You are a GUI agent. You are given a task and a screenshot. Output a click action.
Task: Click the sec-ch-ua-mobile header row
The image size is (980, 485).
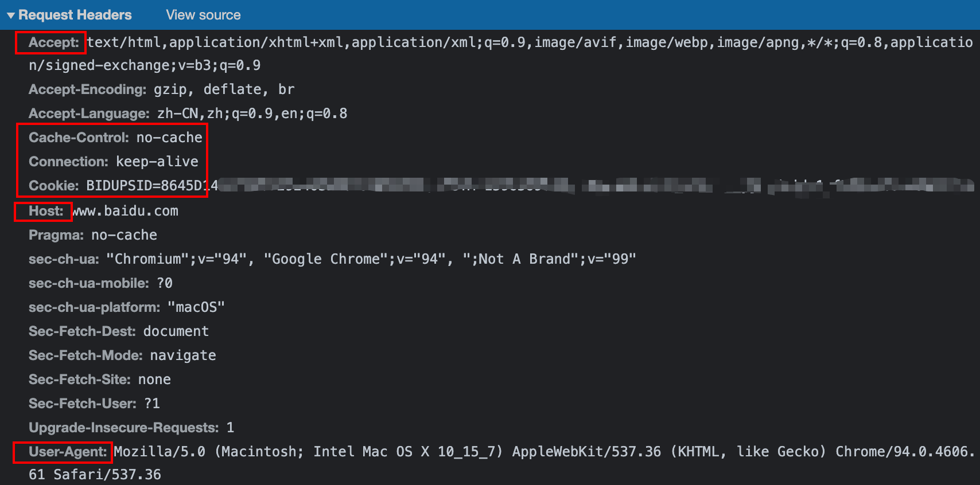pos(100,283)
